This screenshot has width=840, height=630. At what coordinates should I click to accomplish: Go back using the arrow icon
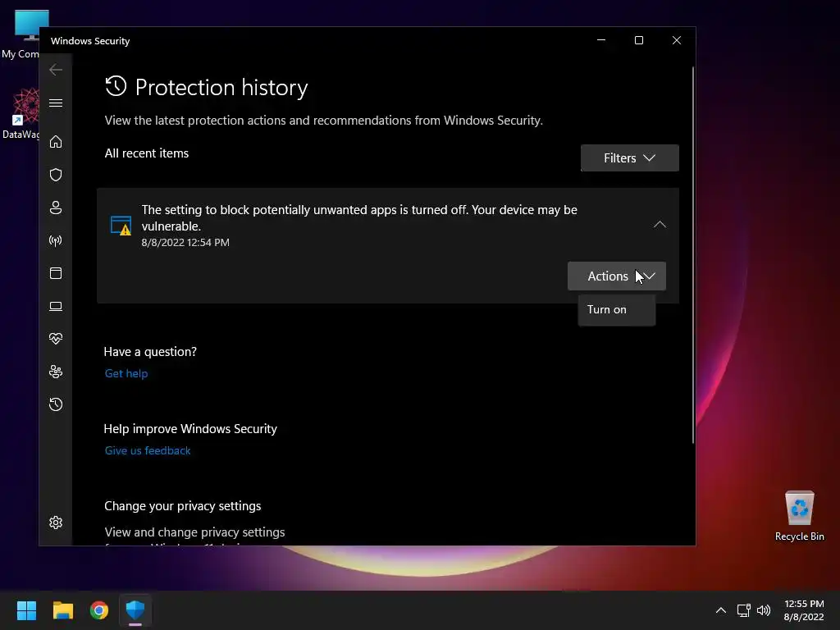(x=56, y=70)
